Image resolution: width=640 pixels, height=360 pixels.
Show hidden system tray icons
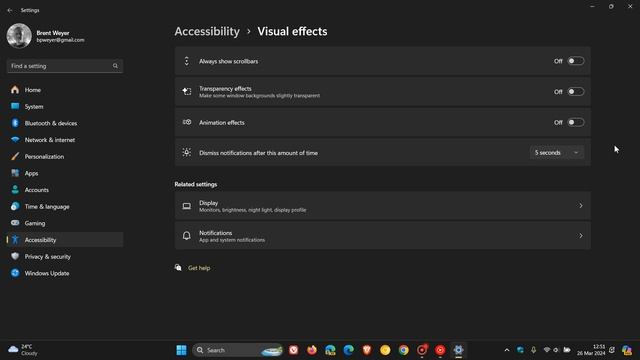pyautogui.click(x=507, y=350)
